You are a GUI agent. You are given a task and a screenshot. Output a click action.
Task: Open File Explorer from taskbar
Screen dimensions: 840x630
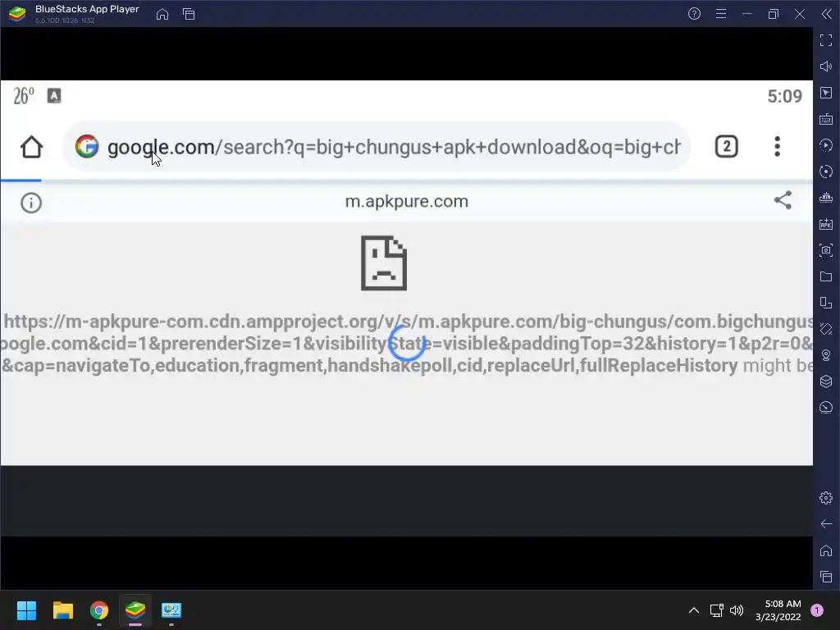(62, 610)
